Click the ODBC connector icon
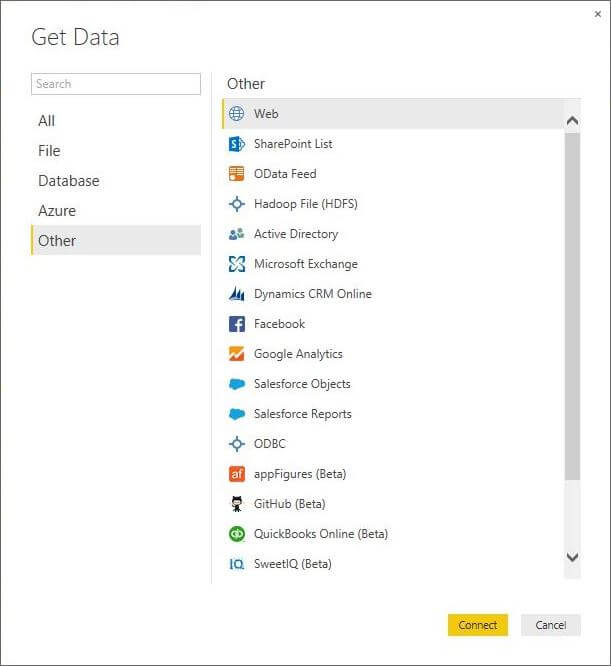611x666 pixels. coord(237,444)
